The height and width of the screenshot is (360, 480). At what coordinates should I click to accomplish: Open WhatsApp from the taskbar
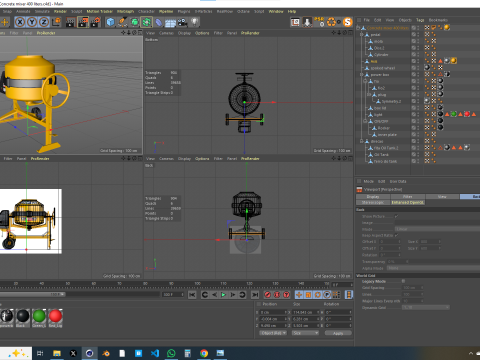click(x=171, y=353)
